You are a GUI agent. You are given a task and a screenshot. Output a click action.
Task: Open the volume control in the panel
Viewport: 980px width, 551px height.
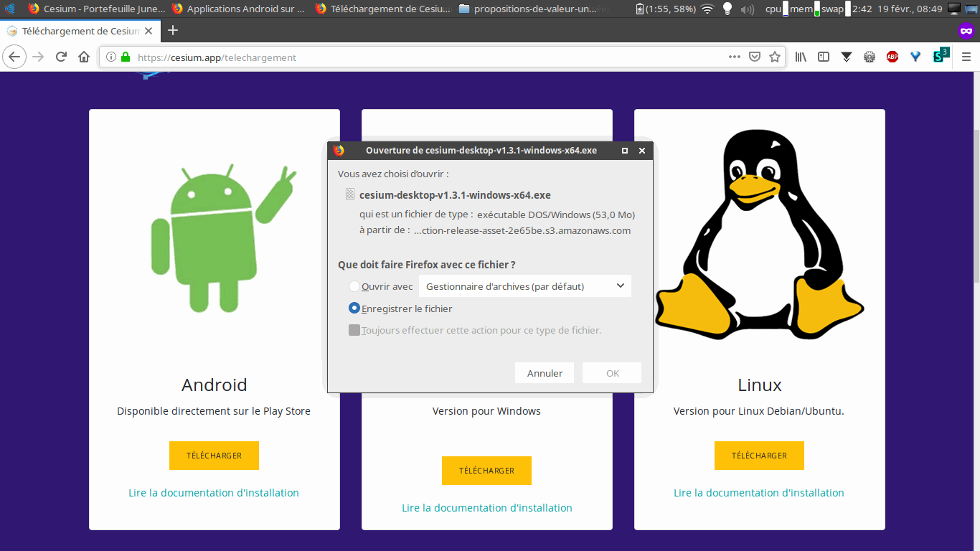pos(747,9)
